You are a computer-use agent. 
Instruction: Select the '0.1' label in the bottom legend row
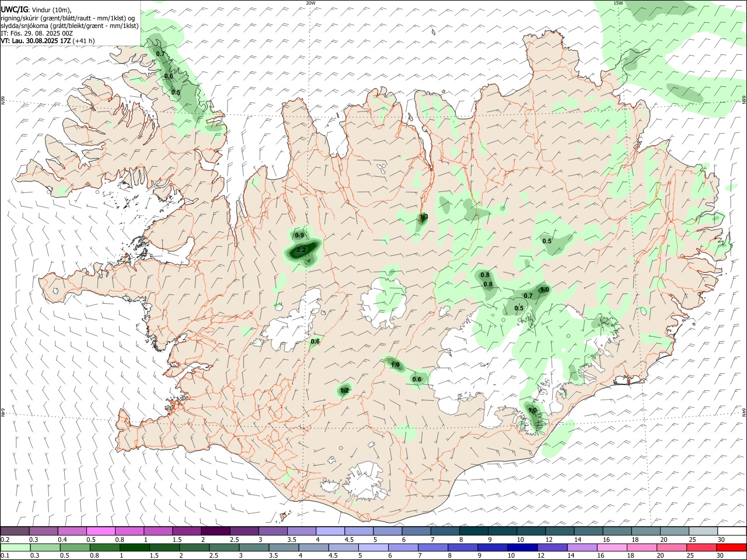coord(6,556)
